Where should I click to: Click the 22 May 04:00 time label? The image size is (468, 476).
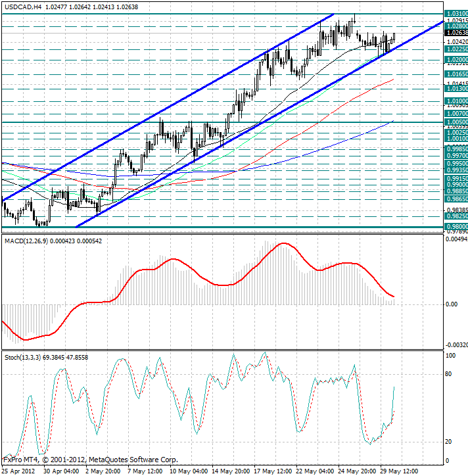[x=315, y=471]
